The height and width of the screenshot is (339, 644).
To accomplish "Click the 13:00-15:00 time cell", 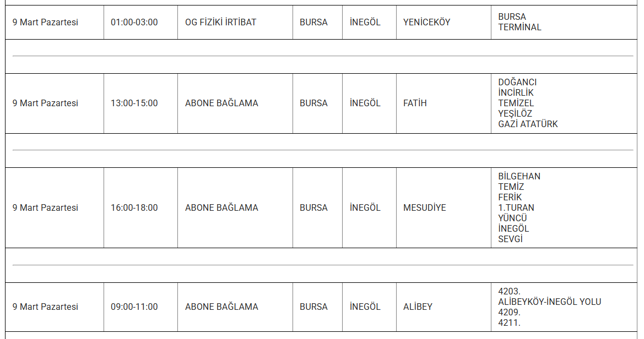I will [x=134, y=103].
